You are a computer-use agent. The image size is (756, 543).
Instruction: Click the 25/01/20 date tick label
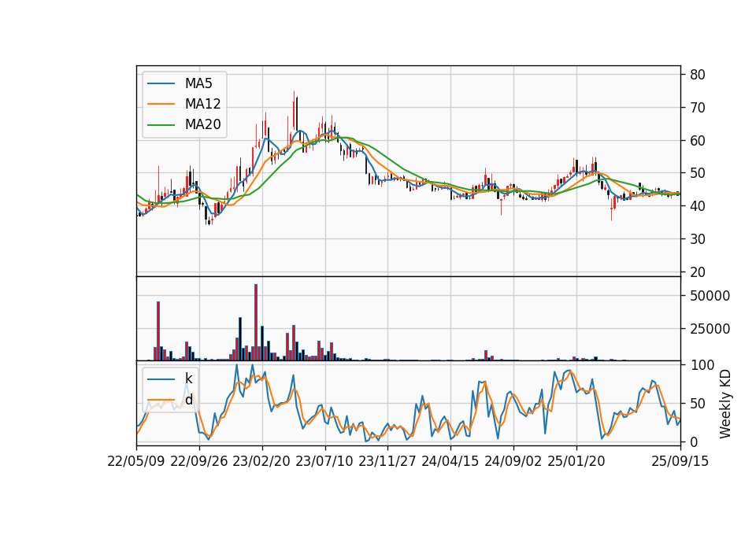(x=576, y=461)
